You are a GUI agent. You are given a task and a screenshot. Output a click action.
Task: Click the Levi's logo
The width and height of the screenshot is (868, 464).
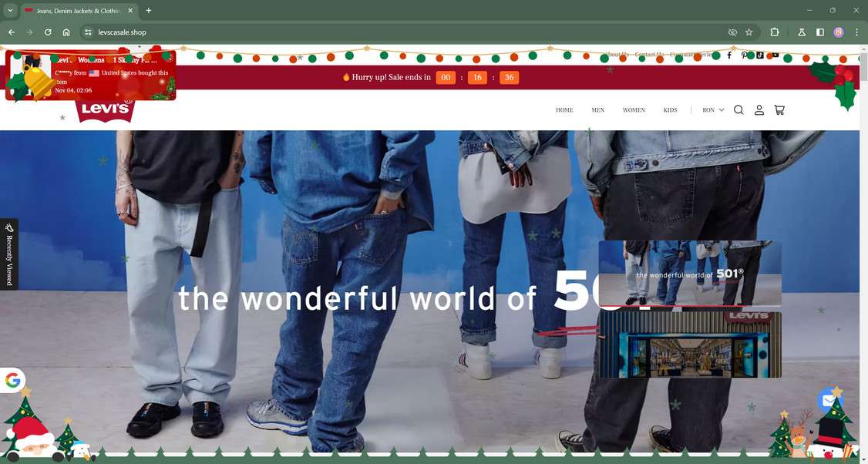(x=105, y=110)
